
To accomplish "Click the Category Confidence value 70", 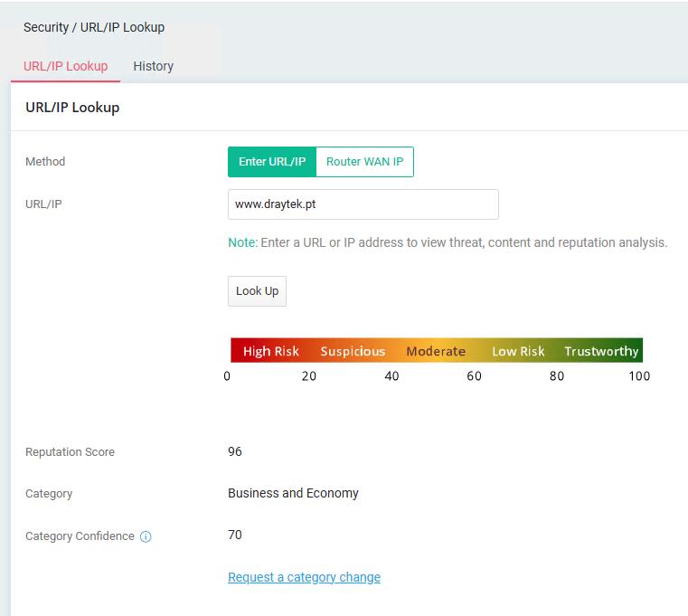I will tap(235, 535).
